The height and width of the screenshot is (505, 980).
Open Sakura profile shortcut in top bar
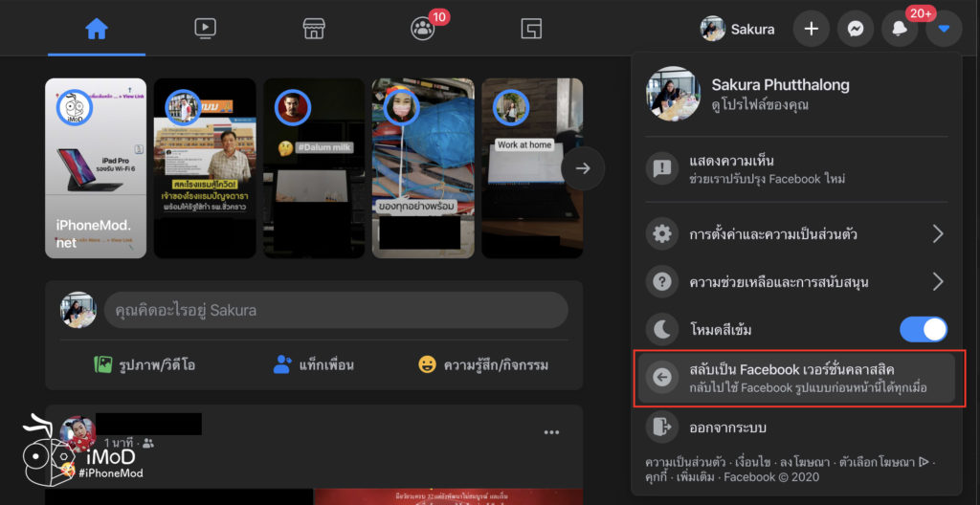738,29
